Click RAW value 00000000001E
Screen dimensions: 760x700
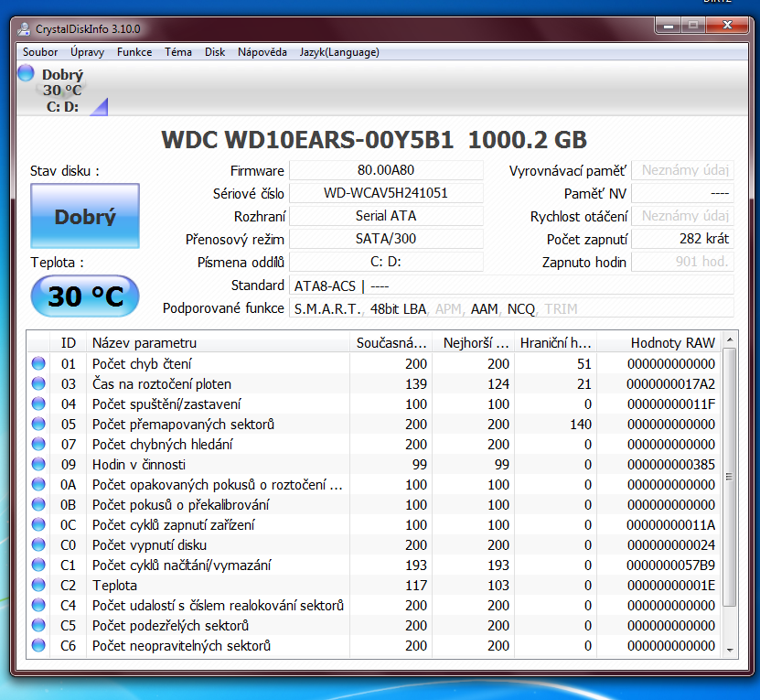point(670,585)
